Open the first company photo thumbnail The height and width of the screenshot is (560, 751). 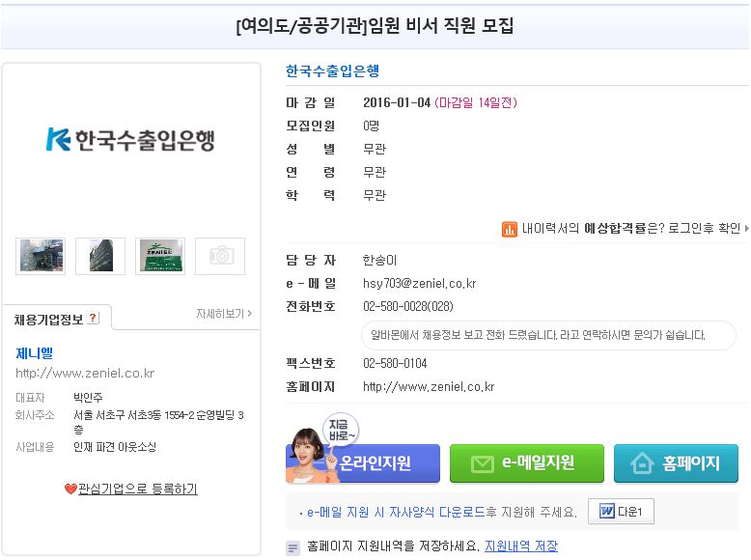click(x=41, y=256)
